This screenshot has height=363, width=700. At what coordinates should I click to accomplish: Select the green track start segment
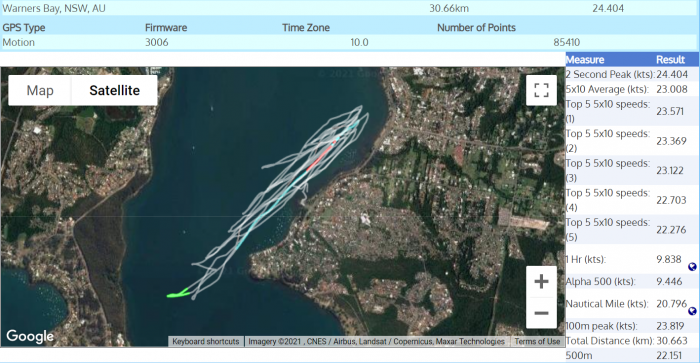point(178,293)
